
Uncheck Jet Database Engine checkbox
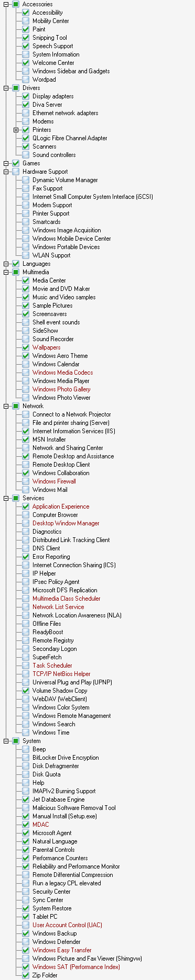26,799
